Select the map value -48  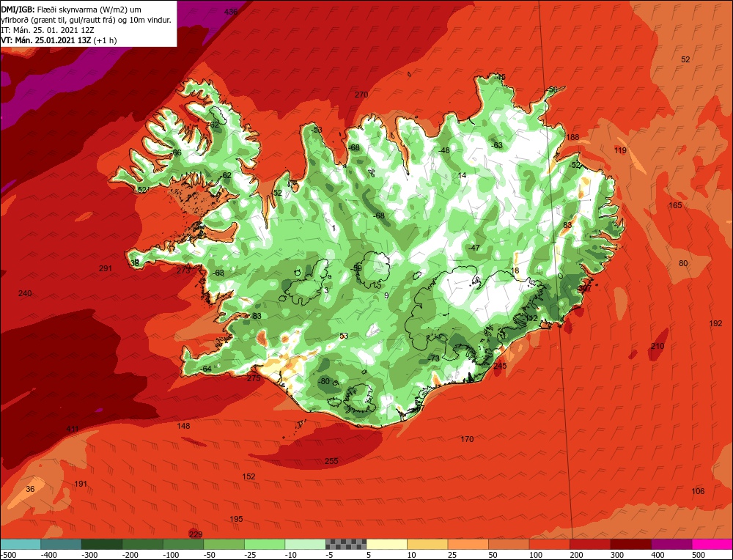point(443,150)
